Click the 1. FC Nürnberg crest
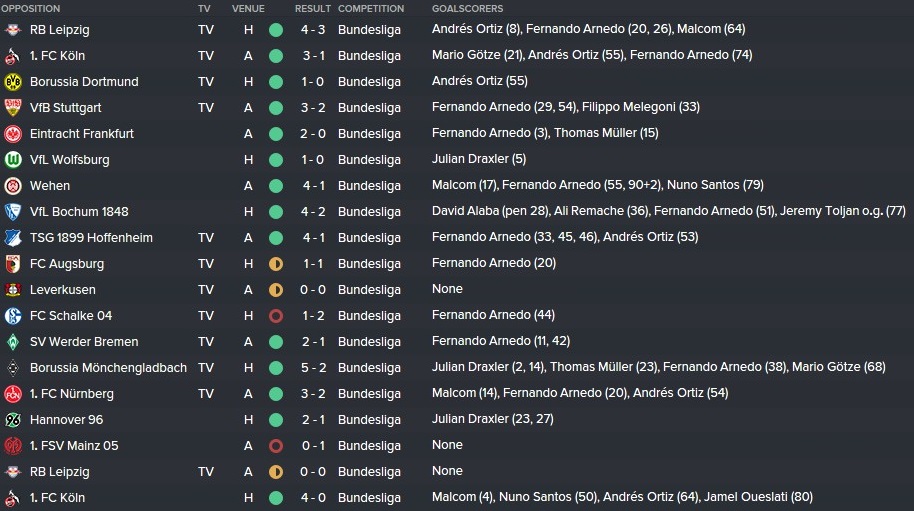 (13, 394)
